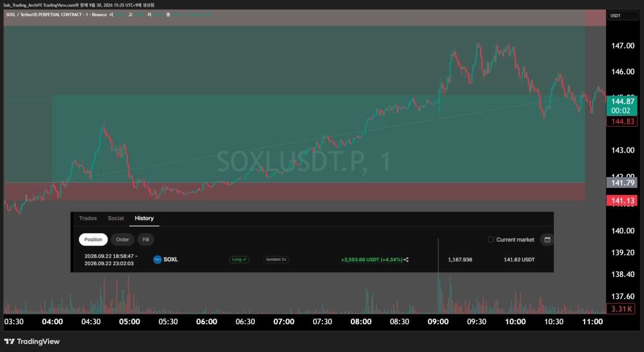Image resolution: width=644 pixels, height=352 pixels.
Task: Click the 08:30 time axis label
Action: [x=400, y=321]
